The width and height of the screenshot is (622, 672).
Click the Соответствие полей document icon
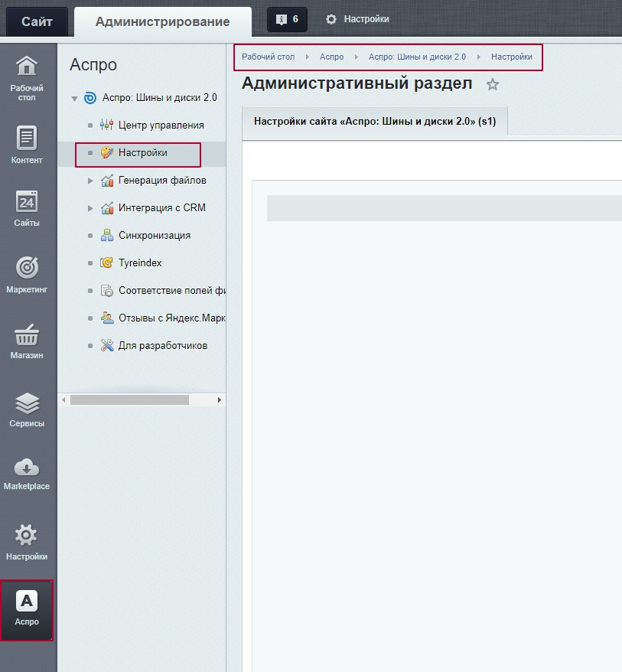coord(106,291)
